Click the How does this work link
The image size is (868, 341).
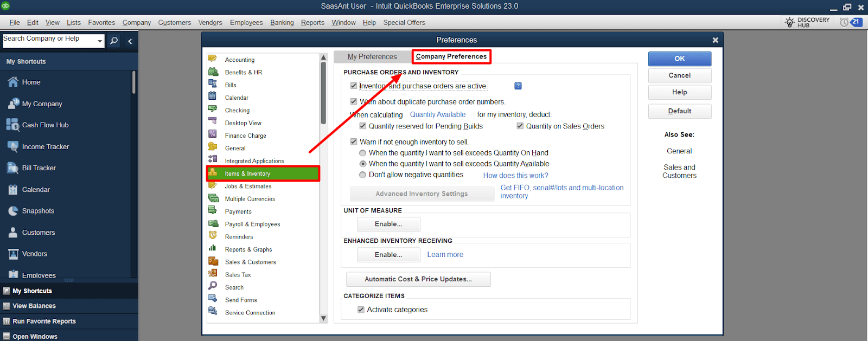(x=516, y=175)
